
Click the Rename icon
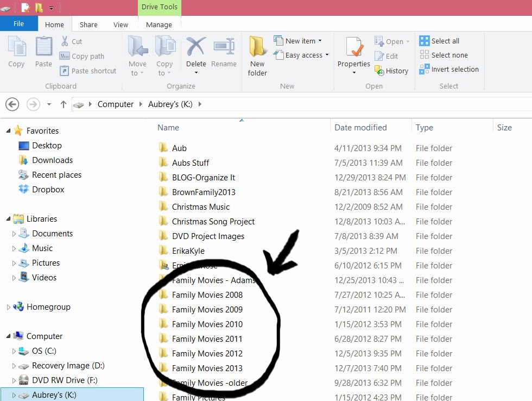(x=224, y=47)
